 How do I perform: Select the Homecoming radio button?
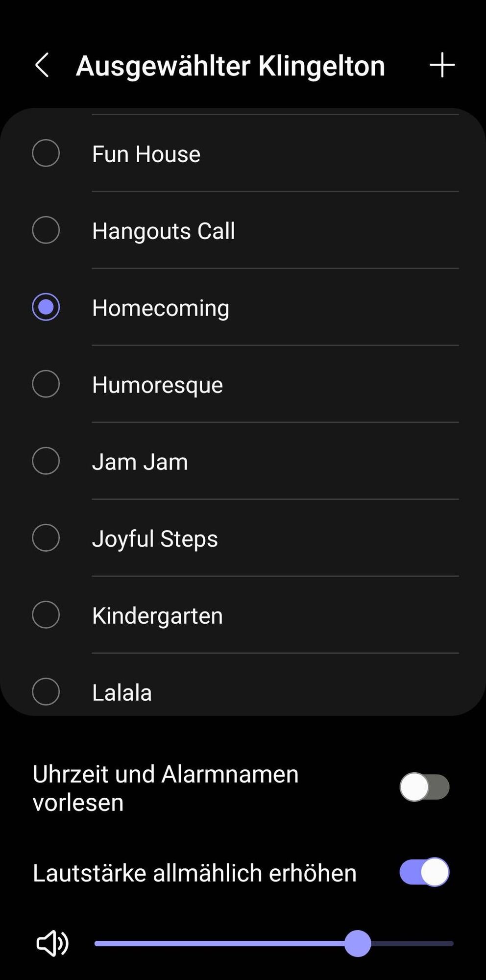46,307
